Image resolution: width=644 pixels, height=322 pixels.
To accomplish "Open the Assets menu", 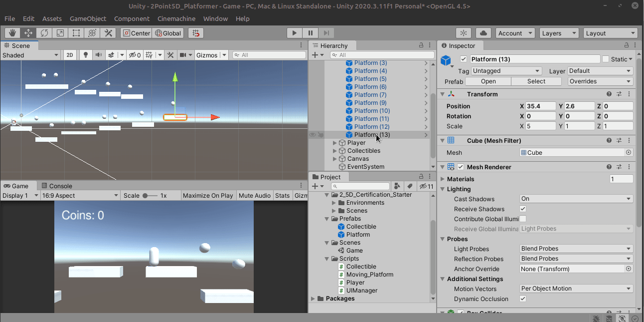I will click(x=52, y=18).
